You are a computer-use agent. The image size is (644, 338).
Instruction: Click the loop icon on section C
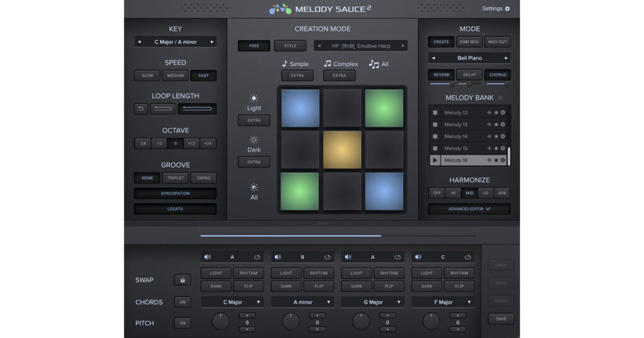(x=468, y=257)
